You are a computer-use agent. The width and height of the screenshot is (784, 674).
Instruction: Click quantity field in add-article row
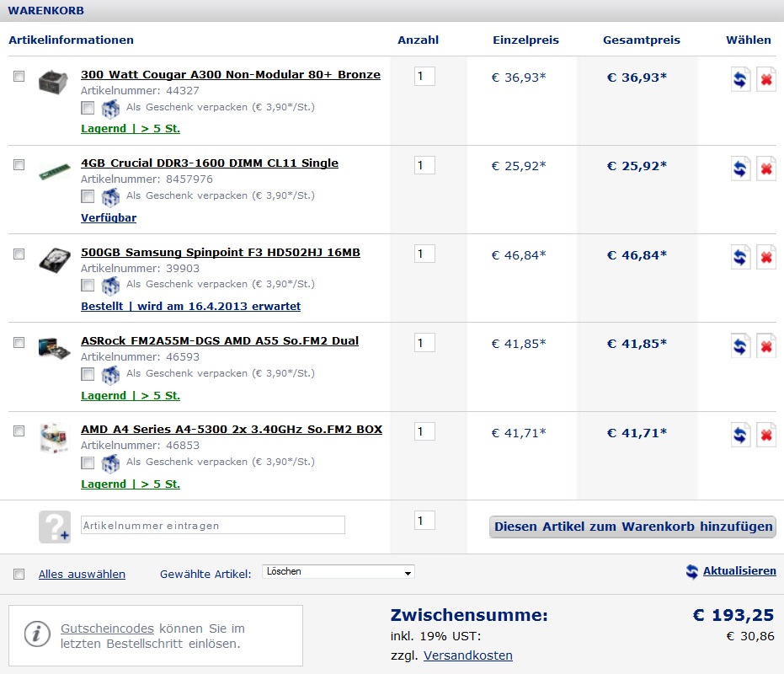pos(424,521)
